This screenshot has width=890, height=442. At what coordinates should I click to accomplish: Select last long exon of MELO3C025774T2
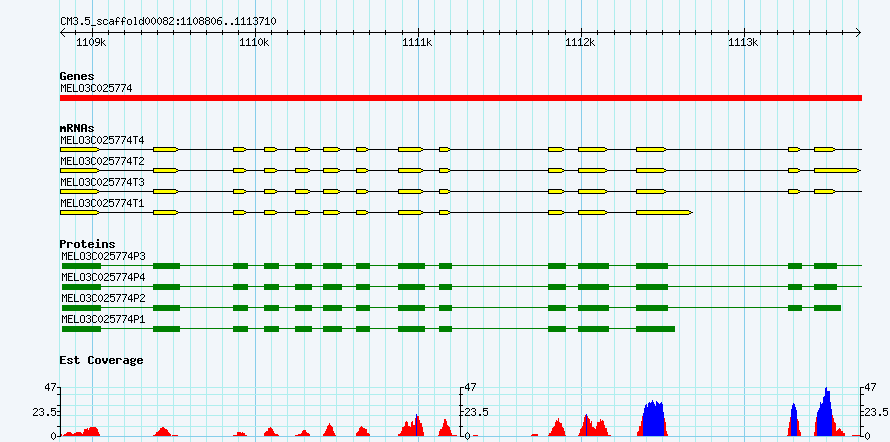(837, 170)
